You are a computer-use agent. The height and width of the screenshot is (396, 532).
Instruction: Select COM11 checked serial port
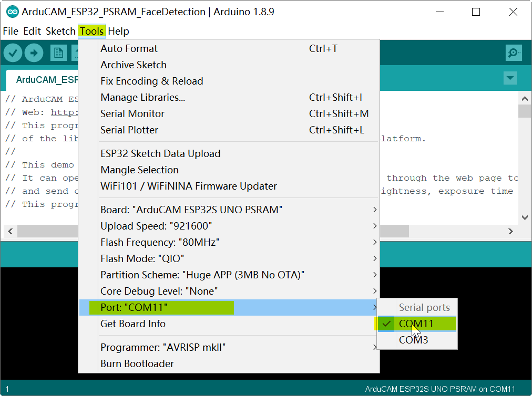click(417, 324)
